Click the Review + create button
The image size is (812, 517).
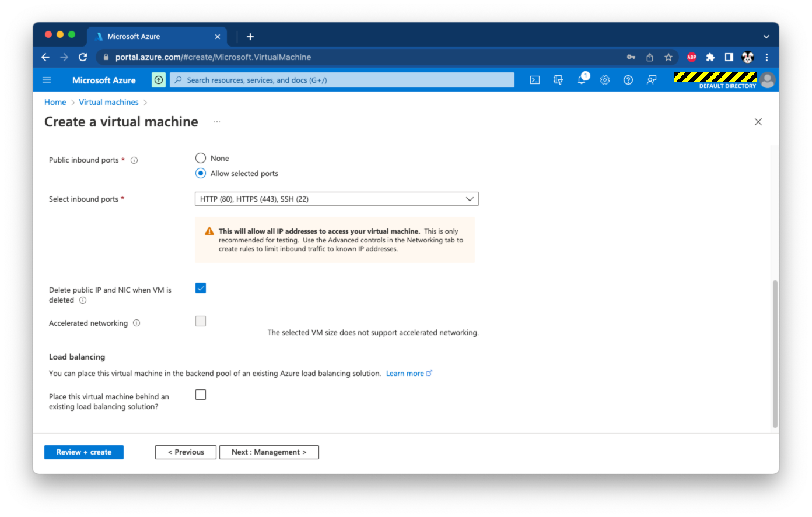click(x=84, y=452)
